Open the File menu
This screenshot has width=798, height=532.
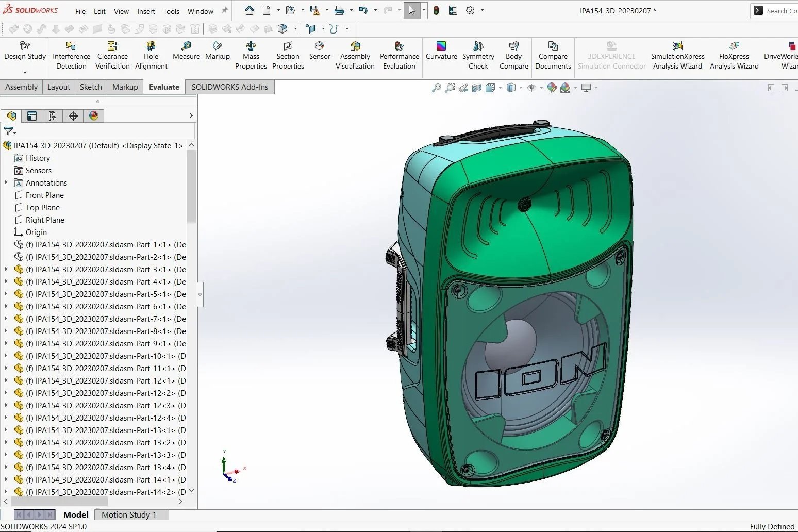point(80,11)
